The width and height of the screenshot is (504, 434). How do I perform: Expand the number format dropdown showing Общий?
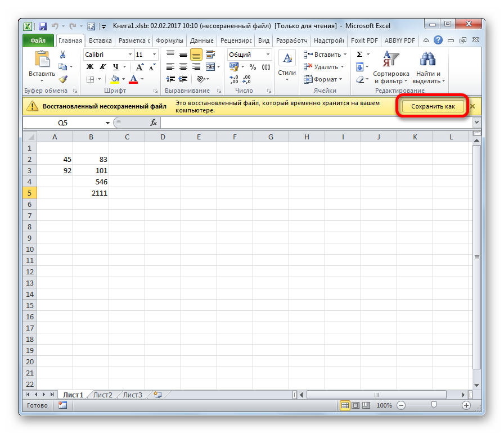tap(268, 55)
